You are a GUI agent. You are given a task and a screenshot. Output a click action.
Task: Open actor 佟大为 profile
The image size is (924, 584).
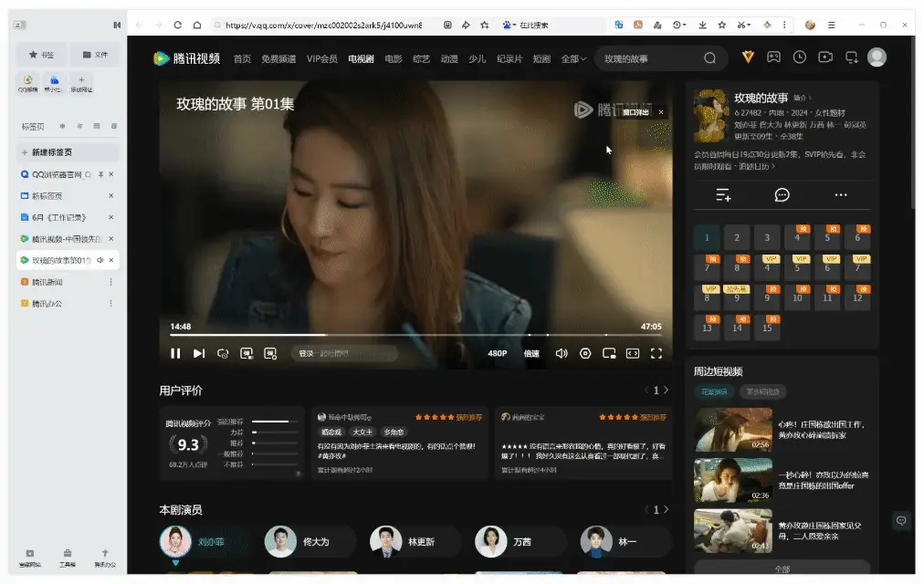pyautogui.click(x=310, y=542)
